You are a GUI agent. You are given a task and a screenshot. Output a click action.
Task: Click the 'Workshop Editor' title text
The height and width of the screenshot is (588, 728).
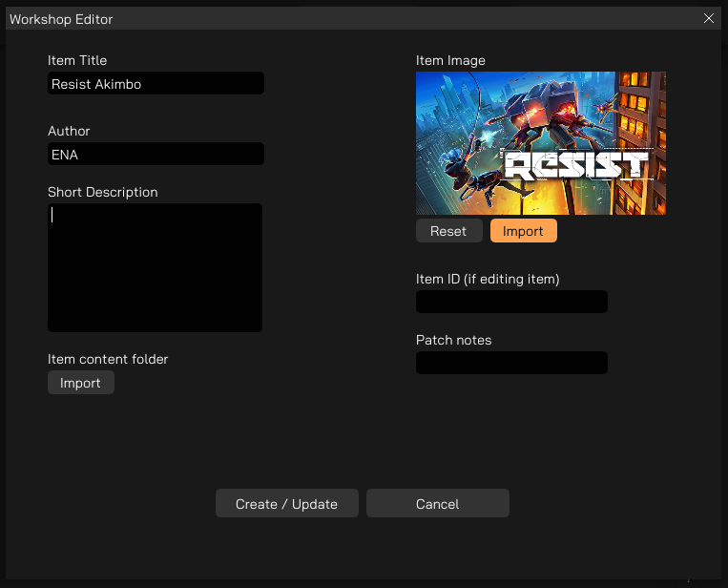pyautogui.click(x=61, y=19)
